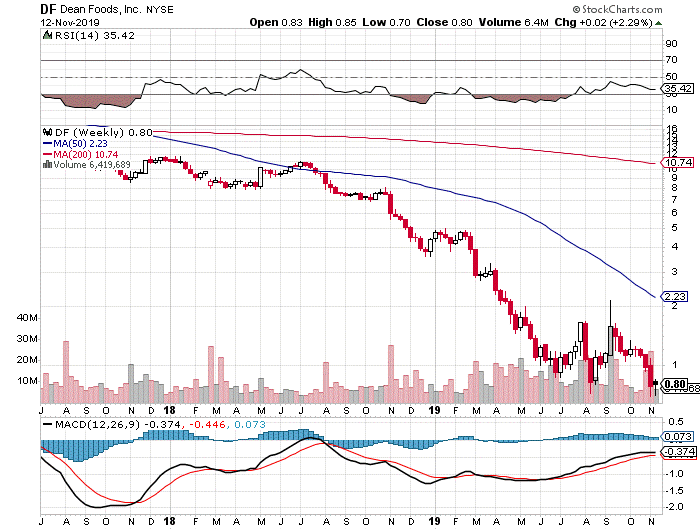The image size is (700, 530).
Task: Click the Open 0.83 value
Action: [x=276, y=22]
